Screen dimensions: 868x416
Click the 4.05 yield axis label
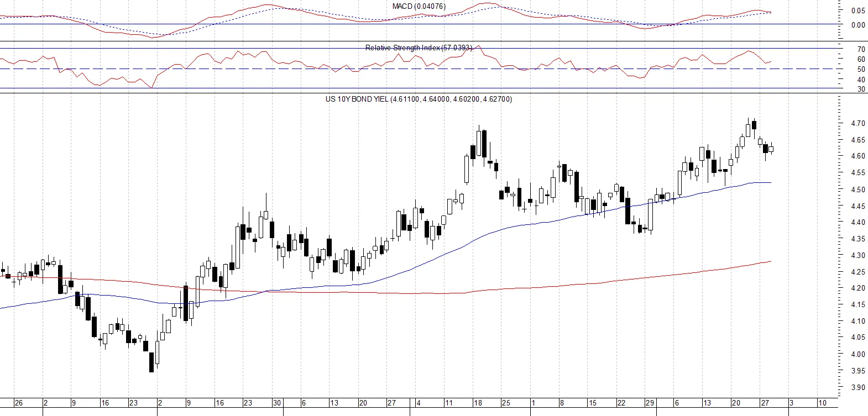pos(858,338)
